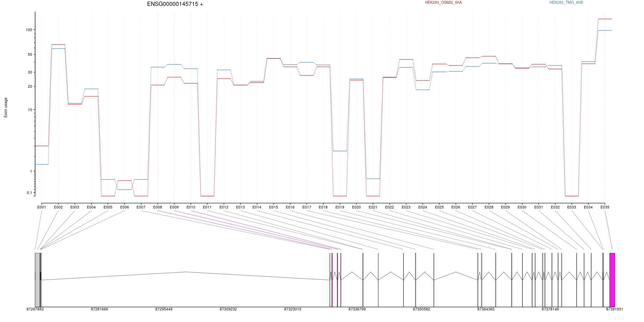Click exon label E001
Screen dimensions: 644x322
(x=42, y=207)
